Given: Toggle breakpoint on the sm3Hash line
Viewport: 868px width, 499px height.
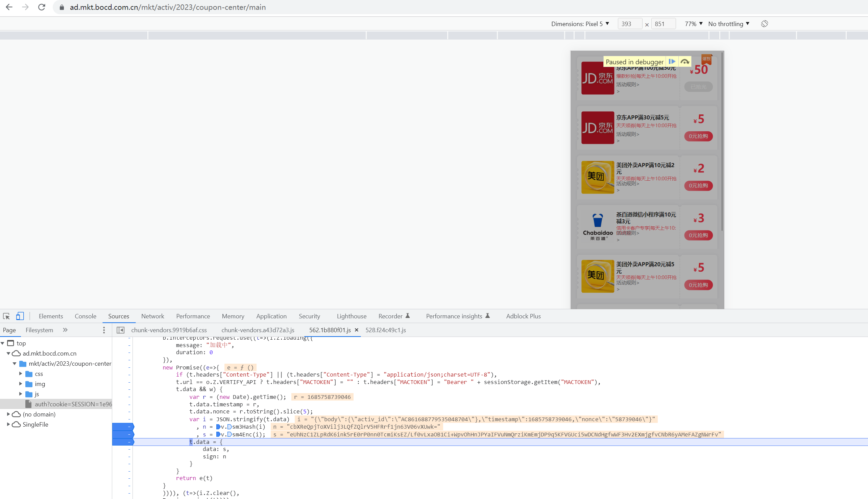Looking at the screenshot, I should click(x=123, y=427).
